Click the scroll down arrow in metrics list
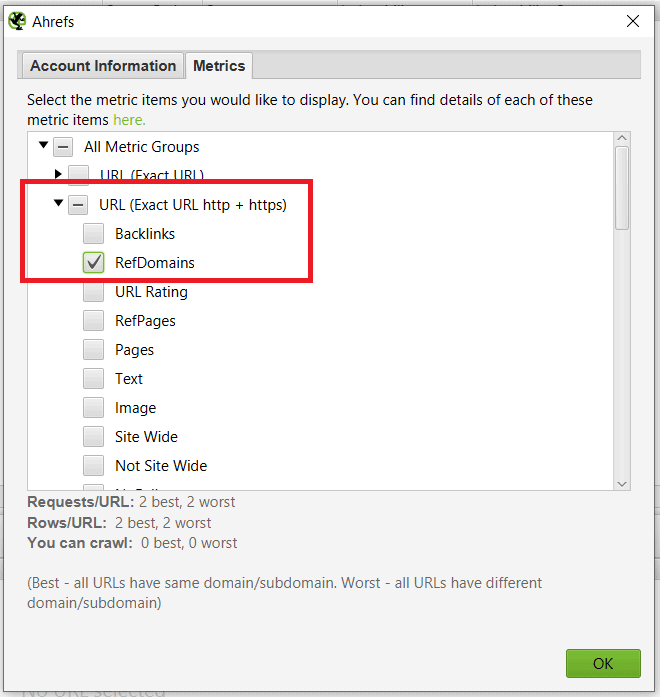This screenshot has width=660, height=697. pos(622,484)
